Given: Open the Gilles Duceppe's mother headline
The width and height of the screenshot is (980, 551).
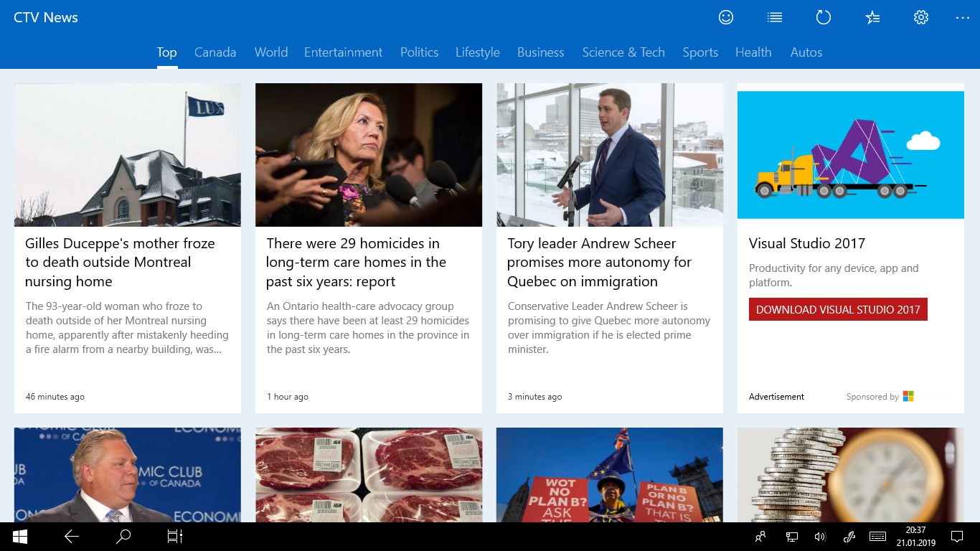Looking at the screenshot, I should (120, 263).
